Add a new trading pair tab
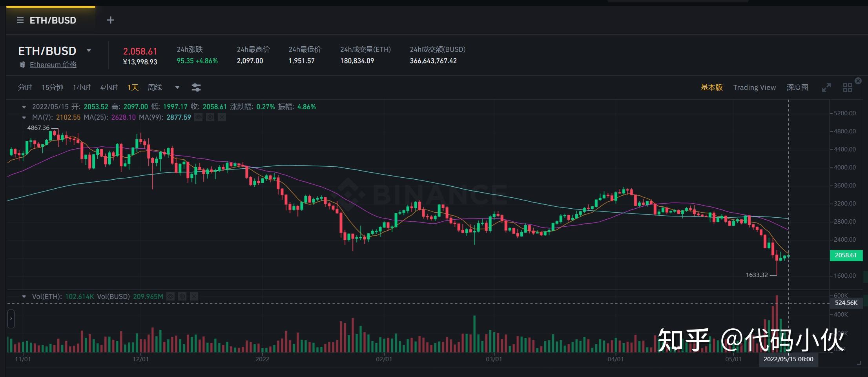Screen dimensions: 868x377 pyautogui.click(x=111, y=20)
